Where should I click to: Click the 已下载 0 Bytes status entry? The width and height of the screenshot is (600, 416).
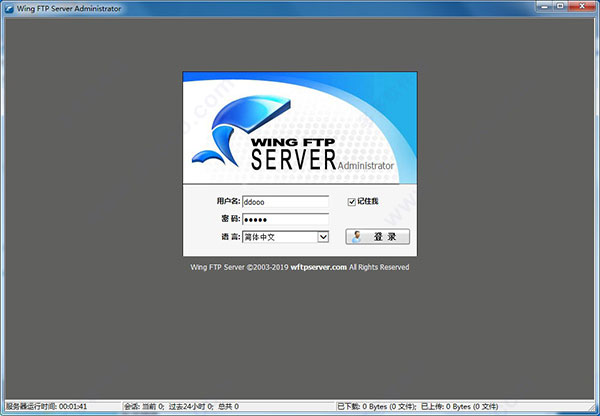(x=377, y=406)
